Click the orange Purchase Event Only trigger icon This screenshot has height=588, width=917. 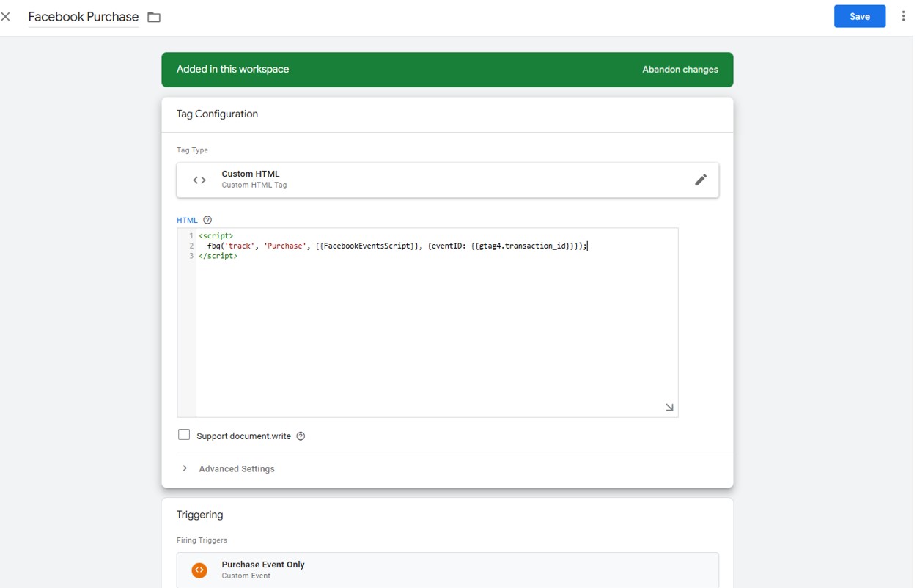click(x=199, y=570)
